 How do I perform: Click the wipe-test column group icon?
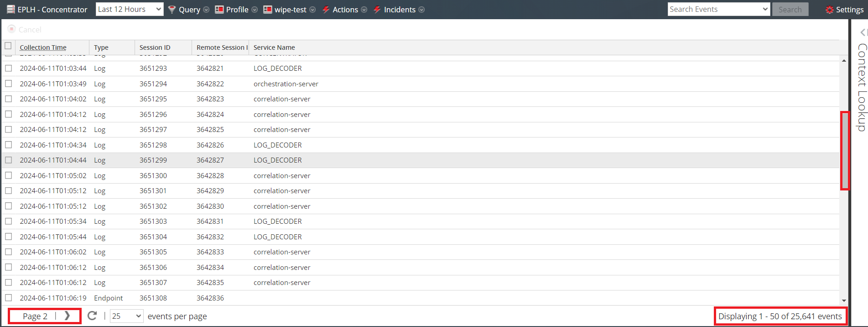(x=268, y=10)
